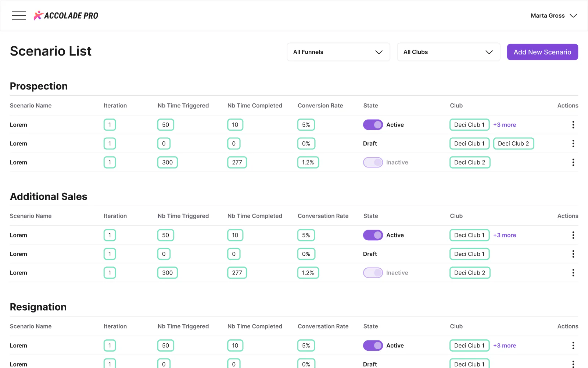Select the Resignation section heading
588x368 pixels.
[x=38, y=307]
